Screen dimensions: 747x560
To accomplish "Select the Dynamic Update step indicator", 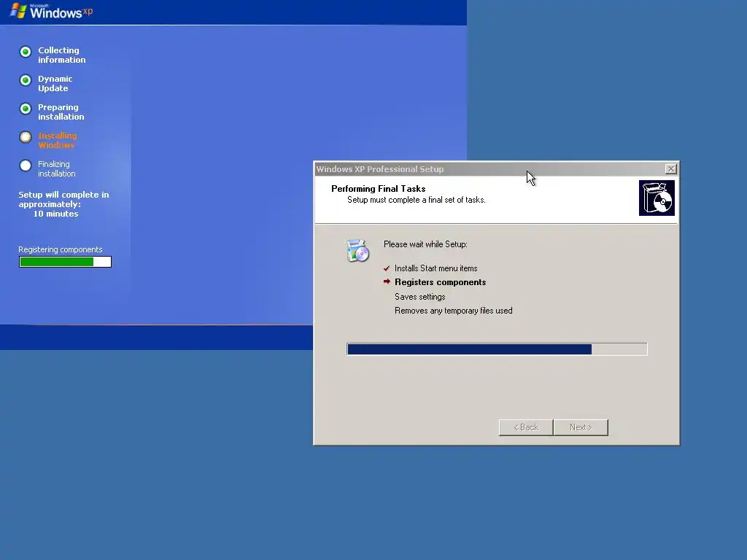I will pyautogui.click(x=26, y=80).
